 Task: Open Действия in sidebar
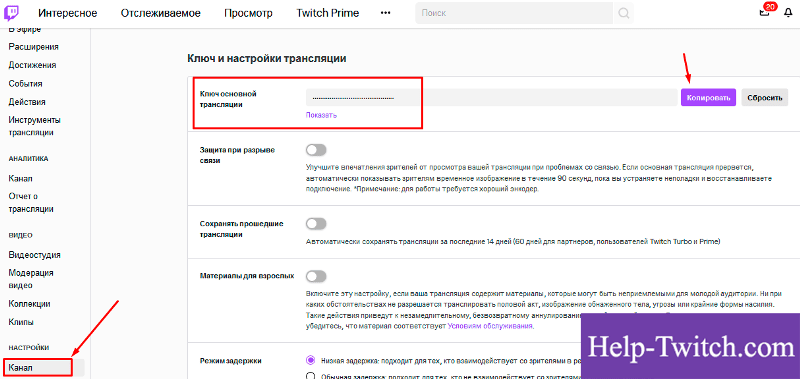[27, 102]
